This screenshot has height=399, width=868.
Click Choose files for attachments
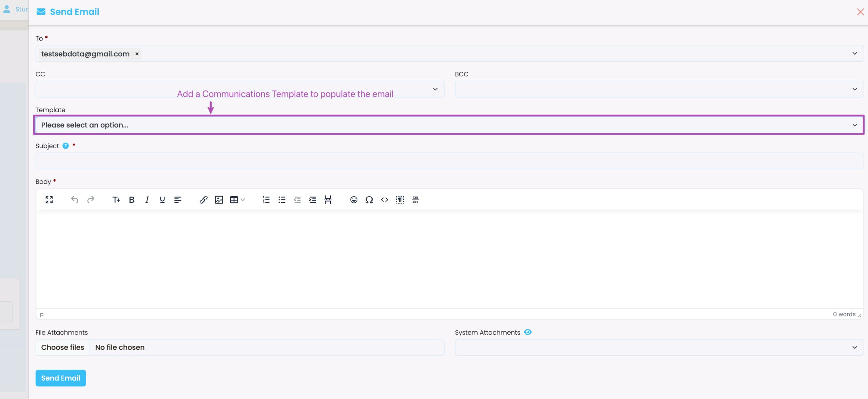(x=63, y=347)
